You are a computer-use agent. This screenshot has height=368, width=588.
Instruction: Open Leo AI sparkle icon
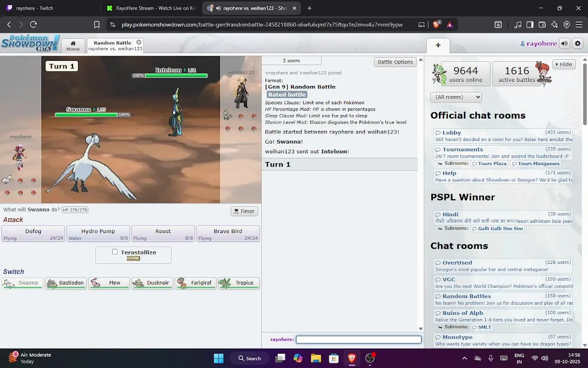pos(555,25)
